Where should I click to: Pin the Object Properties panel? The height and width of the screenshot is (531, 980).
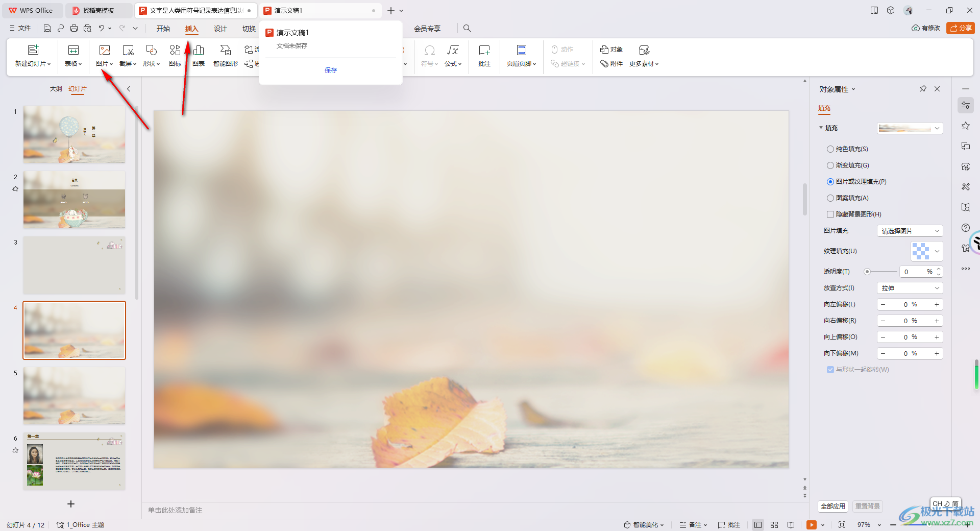(923, 89)
